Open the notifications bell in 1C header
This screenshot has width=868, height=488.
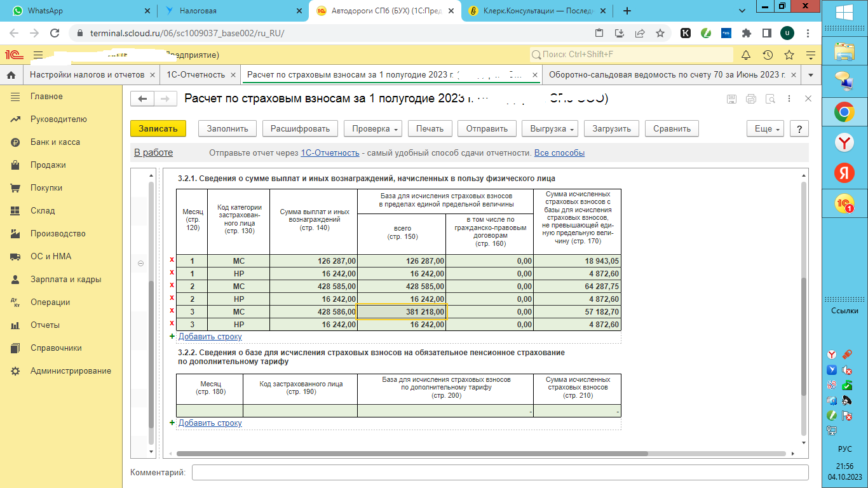[746, 55]
